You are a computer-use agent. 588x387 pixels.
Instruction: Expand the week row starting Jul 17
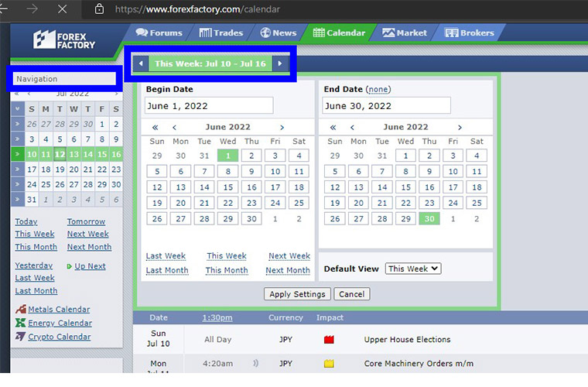17,170
